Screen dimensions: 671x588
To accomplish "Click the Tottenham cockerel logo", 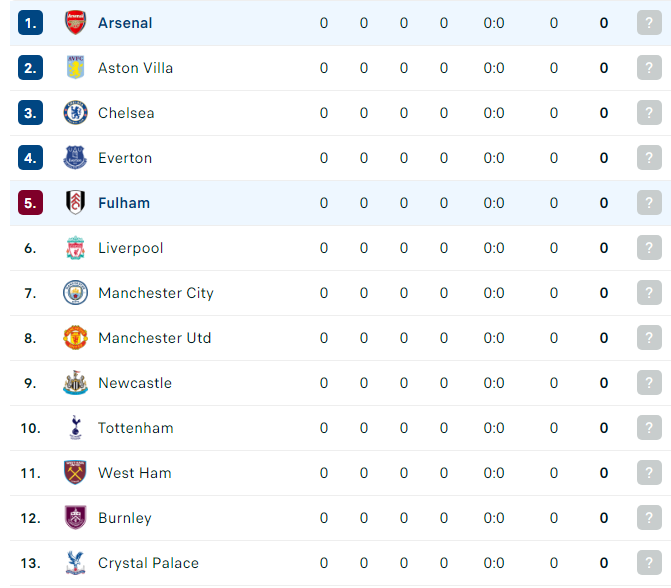I will click(x=75, y=428).
